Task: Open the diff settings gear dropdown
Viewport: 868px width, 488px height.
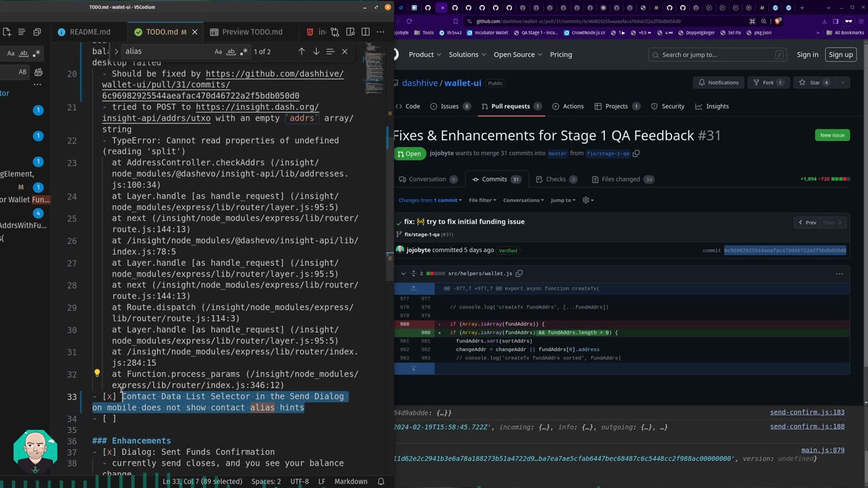Action: pyautogui.click(x=588, y=201)
